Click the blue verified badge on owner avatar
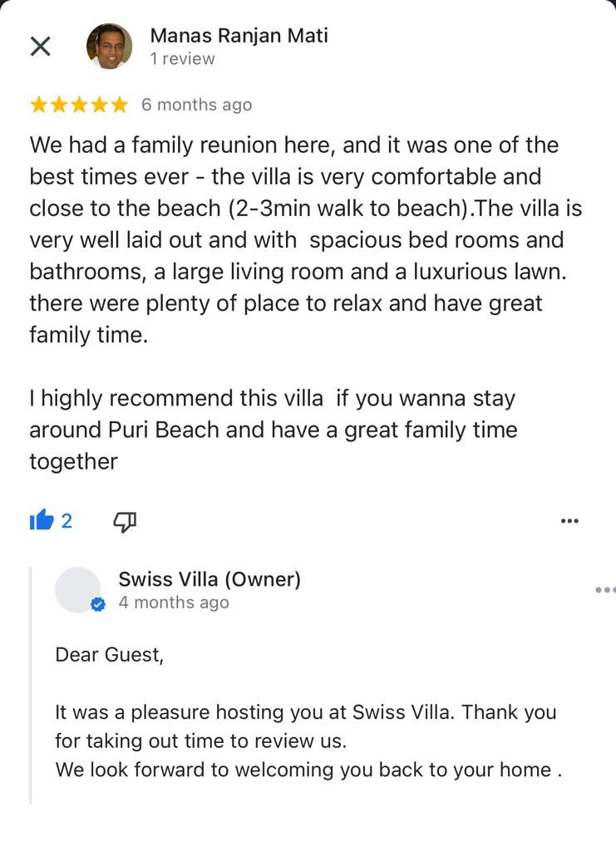 tap(98, 605)
